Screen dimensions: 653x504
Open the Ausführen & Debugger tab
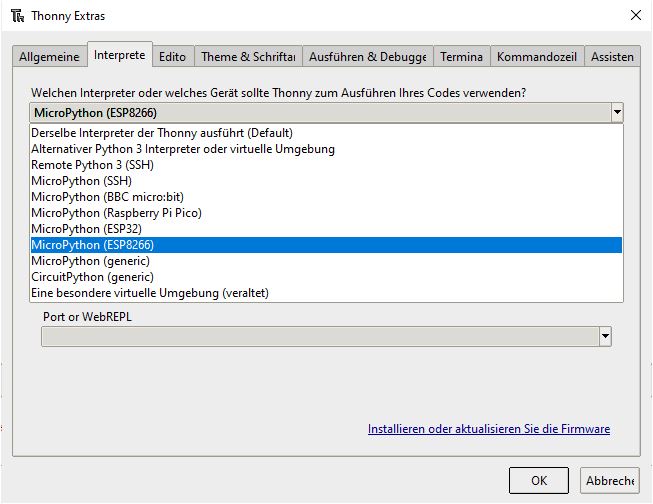pyautogui.click(x=368, y=56)
